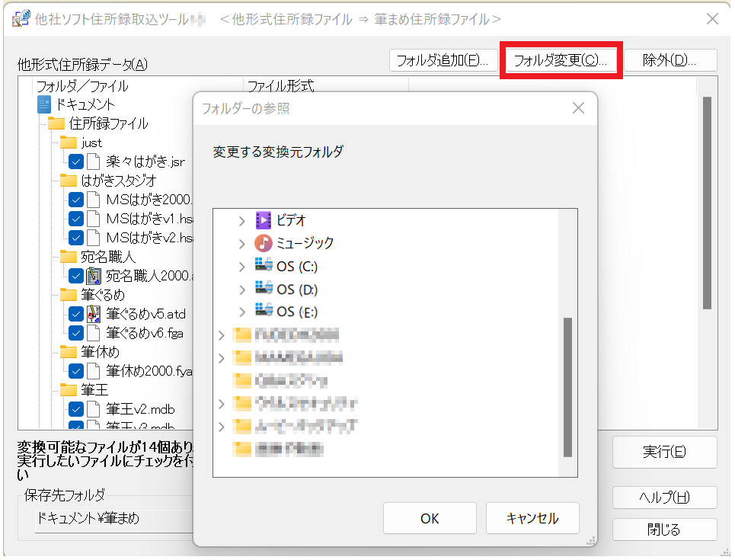Expand the ビデオ folder node
This screenshot has height=560, width=735.
coord(242,221)
